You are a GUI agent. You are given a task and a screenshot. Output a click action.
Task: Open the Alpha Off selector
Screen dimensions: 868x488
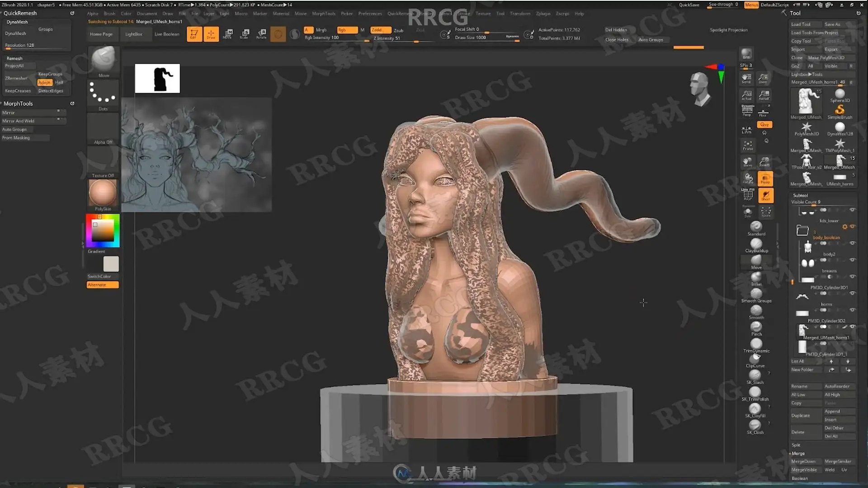tap(103, 129)
